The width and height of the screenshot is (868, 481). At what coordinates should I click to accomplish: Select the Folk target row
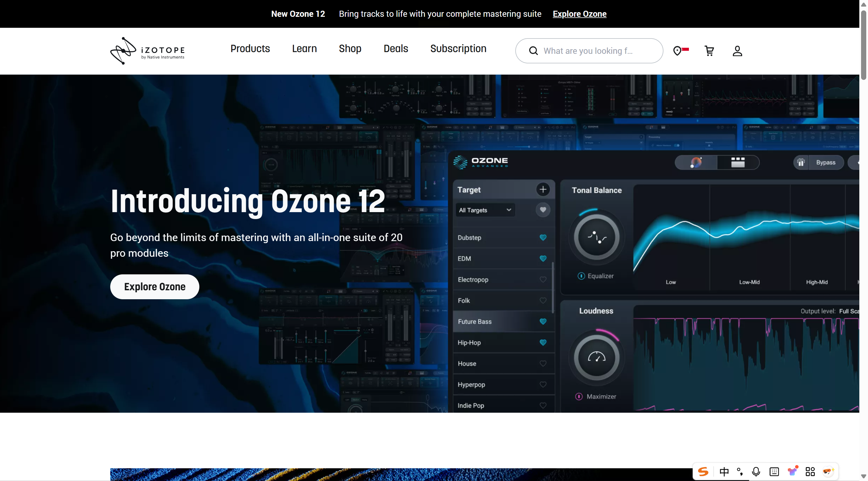coord(504,300)
